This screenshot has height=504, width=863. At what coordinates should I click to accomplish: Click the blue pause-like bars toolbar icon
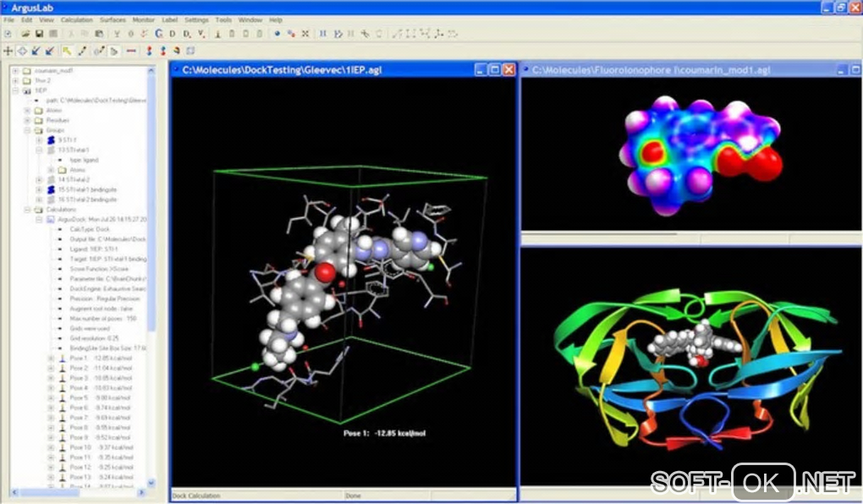323,34
